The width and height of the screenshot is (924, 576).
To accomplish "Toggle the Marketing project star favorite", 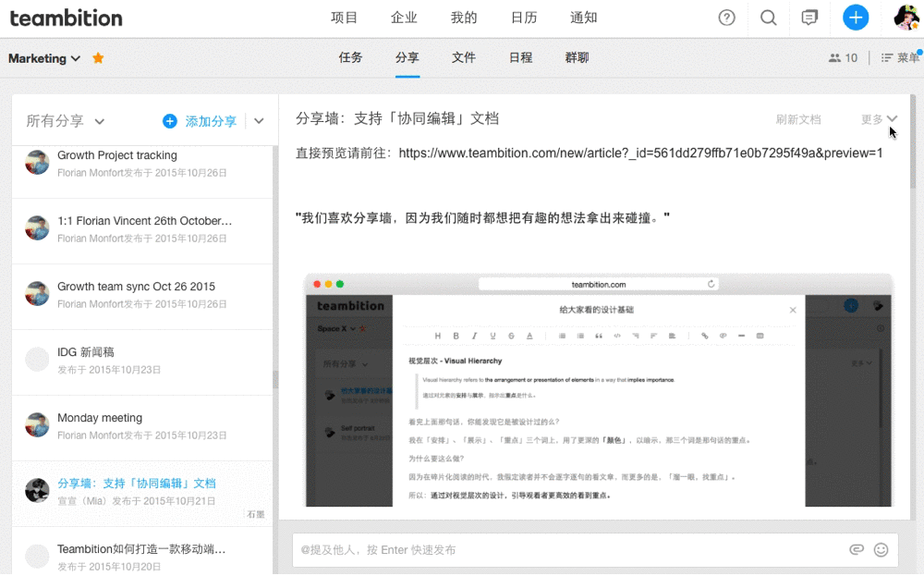I will (x=98, y=58).
